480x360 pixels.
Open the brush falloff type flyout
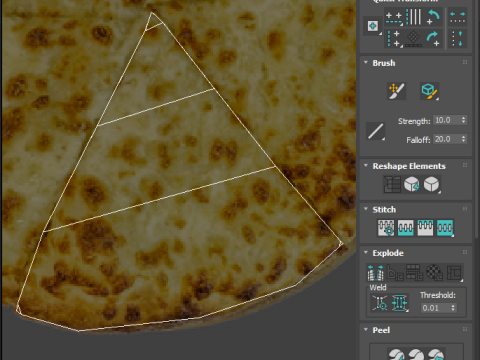[x=376, y=131]
